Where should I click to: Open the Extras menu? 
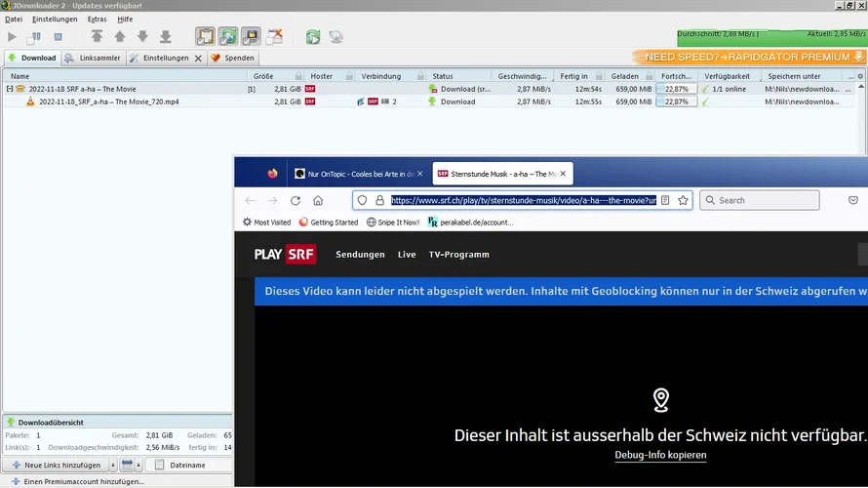tap(97, 19)
